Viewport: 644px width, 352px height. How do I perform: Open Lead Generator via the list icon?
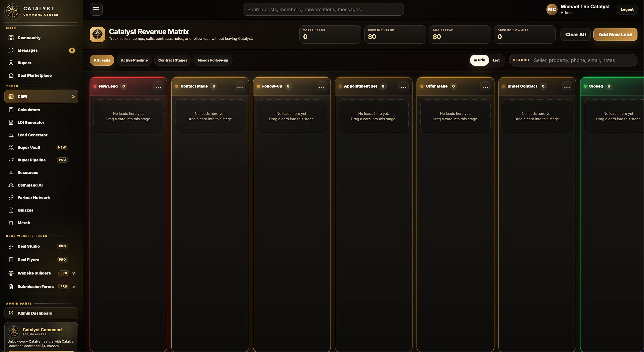pyautogui.click(x=11, y=135)
